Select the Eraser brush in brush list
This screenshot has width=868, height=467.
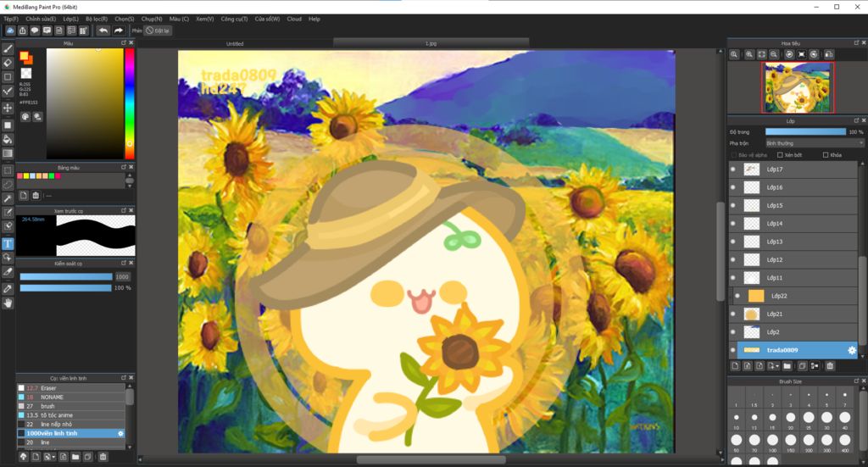click(x=71, y=388)
